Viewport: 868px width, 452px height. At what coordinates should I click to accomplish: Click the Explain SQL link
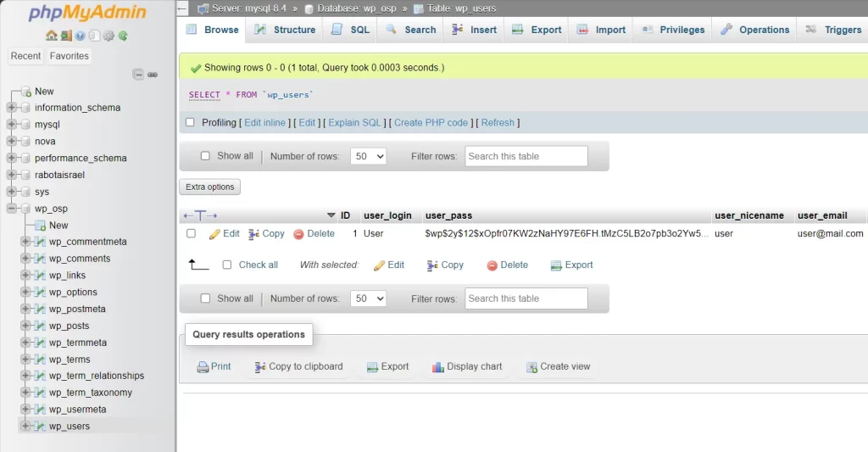(354, 123)
